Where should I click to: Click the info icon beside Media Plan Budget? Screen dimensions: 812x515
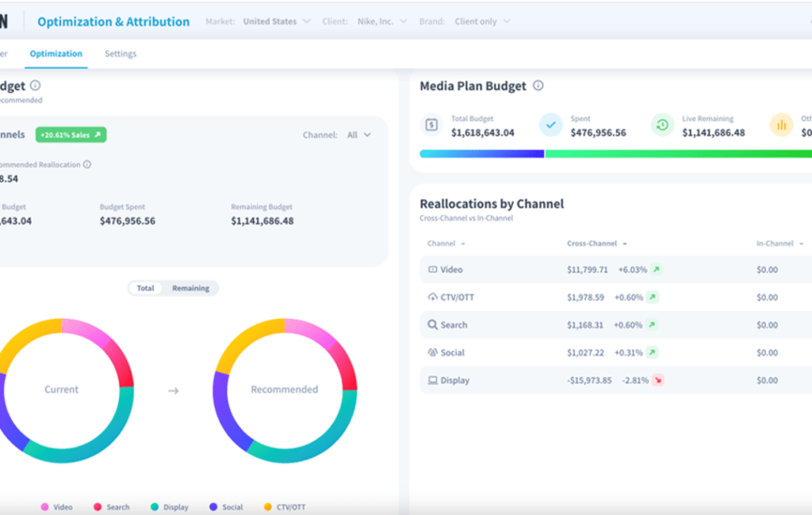pyautogui.click(x=538, y=86)
